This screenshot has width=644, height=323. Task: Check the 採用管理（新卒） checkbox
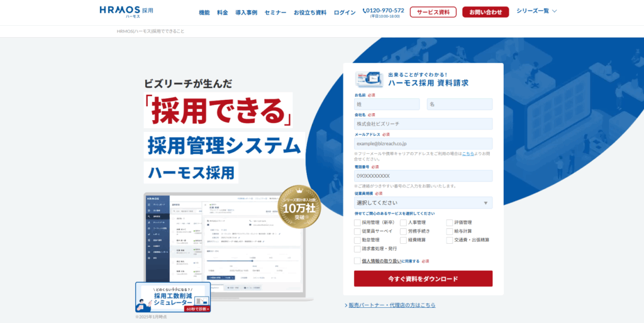tap(357, 223)
